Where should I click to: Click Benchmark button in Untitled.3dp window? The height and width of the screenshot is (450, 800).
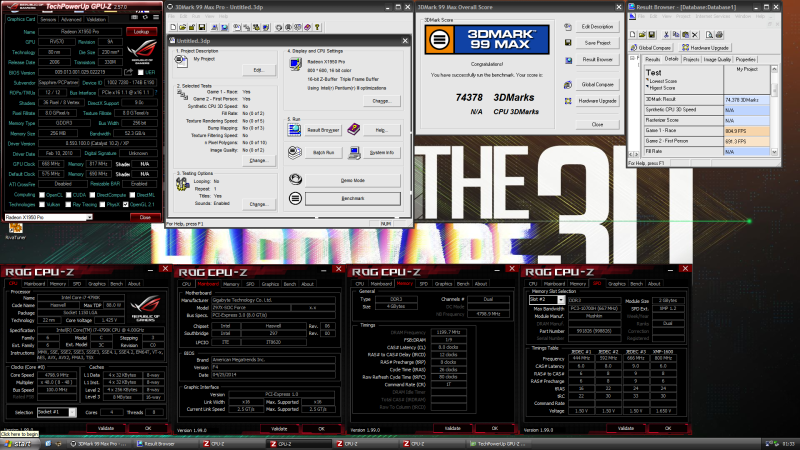(x=353, y=198)
